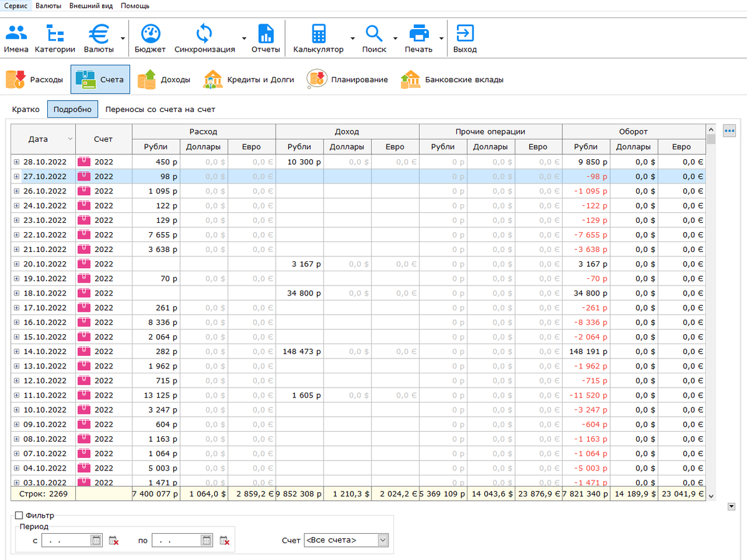Switch to the Расходы expenses section

pyautogui.click(x=34, y=80)
